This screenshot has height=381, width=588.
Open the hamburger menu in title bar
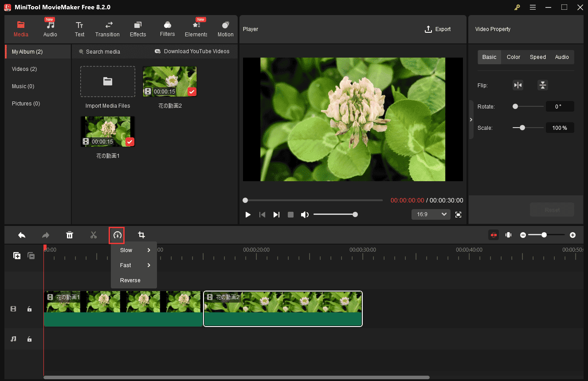coord(533,7)
